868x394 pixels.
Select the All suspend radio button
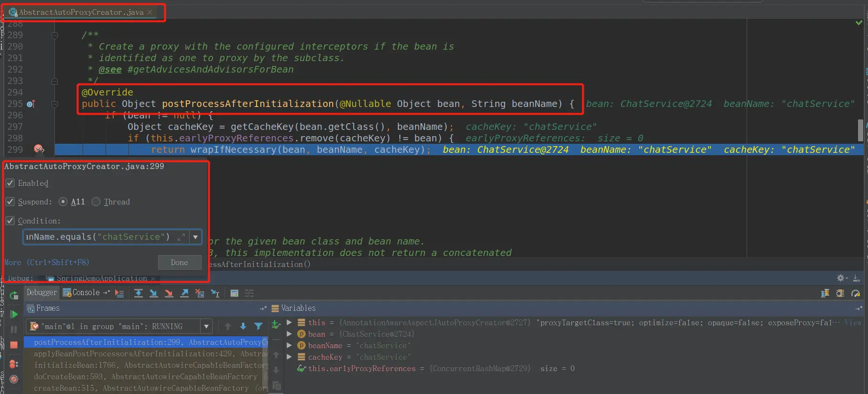tap(63, 202)
